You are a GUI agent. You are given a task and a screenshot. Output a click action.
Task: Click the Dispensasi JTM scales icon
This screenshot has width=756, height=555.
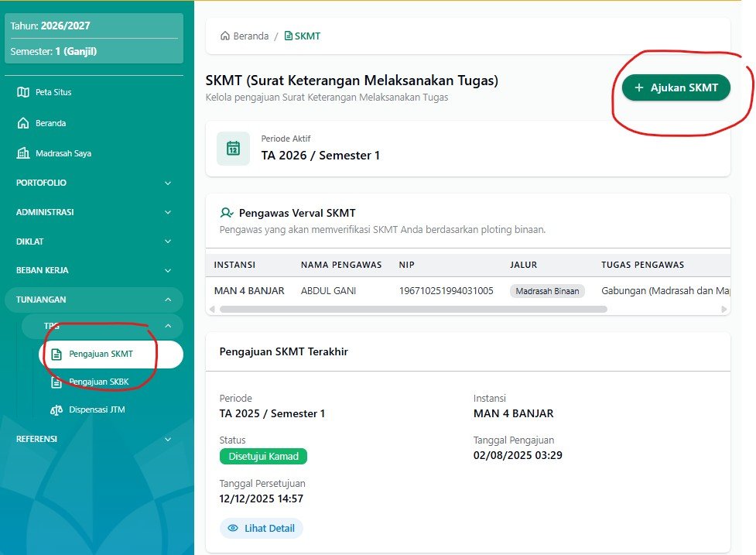point(56,410)
